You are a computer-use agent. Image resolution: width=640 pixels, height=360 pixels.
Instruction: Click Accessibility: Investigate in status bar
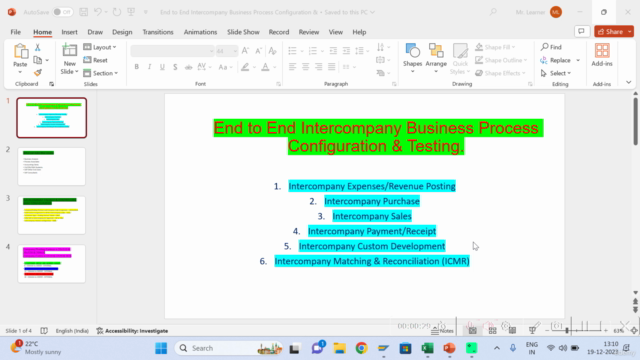tap(132, 331)
